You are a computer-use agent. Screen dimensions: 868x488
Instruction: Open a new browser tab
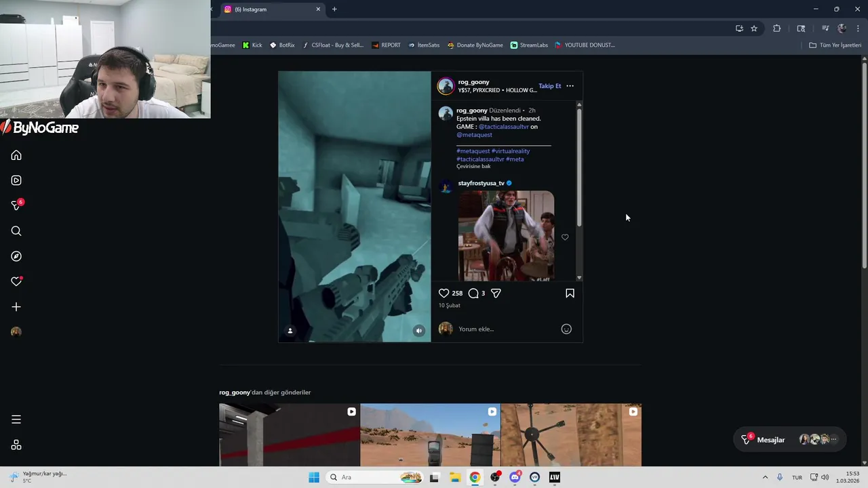[334, 9]
